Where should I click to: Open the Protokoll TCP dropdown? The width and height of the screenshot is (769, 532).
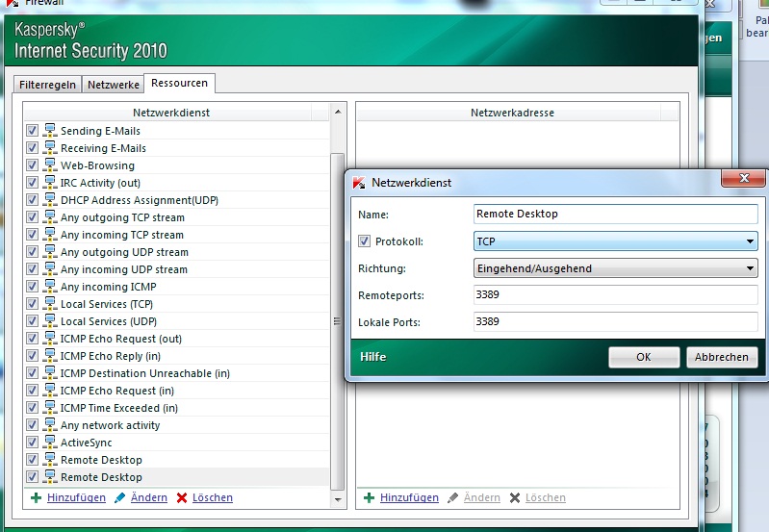click(x=616, y=241)
